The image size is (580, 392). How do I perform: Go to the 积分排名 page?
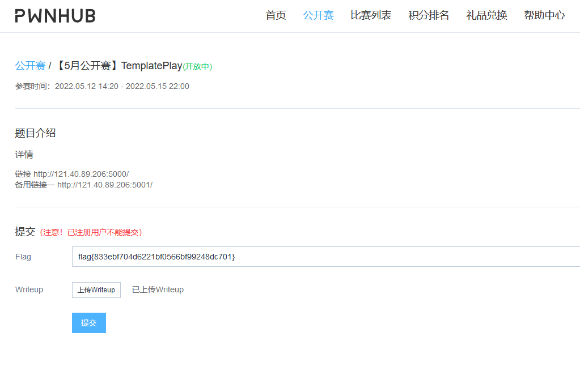(x=428, y=15)
